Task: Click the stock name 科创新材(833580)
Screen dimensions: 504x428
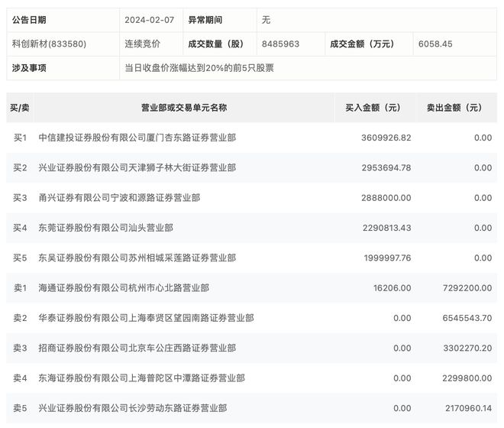Action: point(49,44)
